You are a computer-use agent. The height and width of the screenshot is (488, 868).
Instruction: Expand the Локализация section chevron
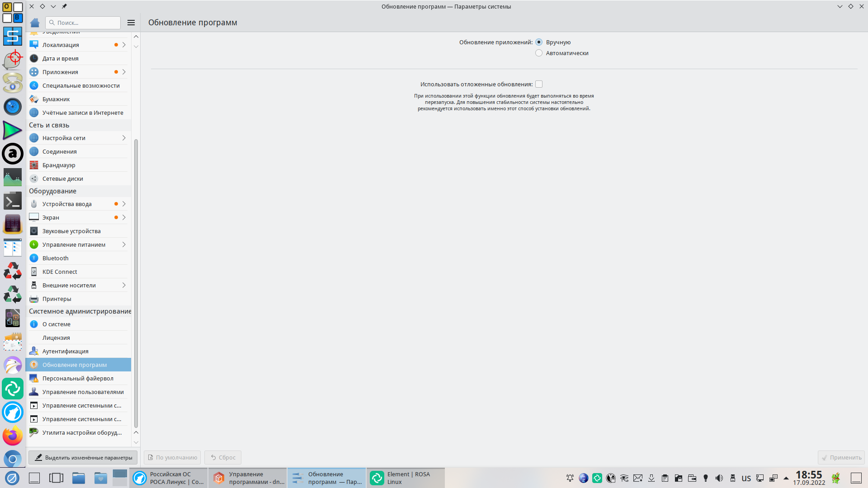(x=124, y=45)
